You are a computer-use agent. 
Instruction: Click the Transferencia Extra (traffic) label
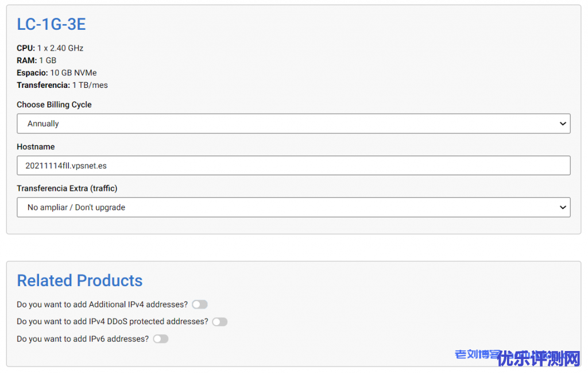(67, 188)
